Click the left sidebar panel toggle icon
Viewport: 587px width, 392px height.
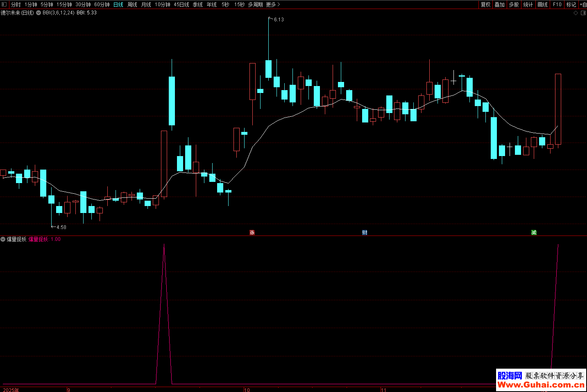coord(4,5)
